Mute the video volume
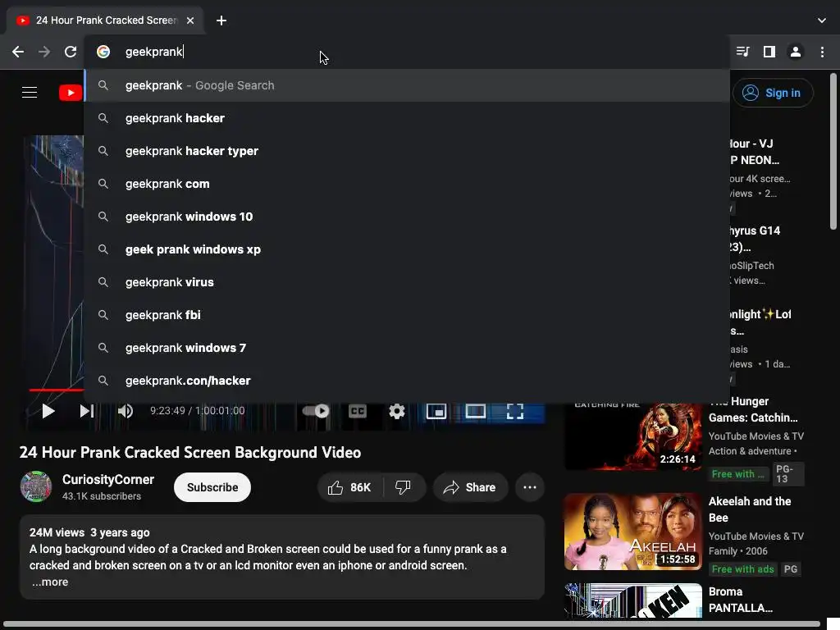The height and width of the screenshot is (630, 840). pyautogui.click(x=126, y=411)
